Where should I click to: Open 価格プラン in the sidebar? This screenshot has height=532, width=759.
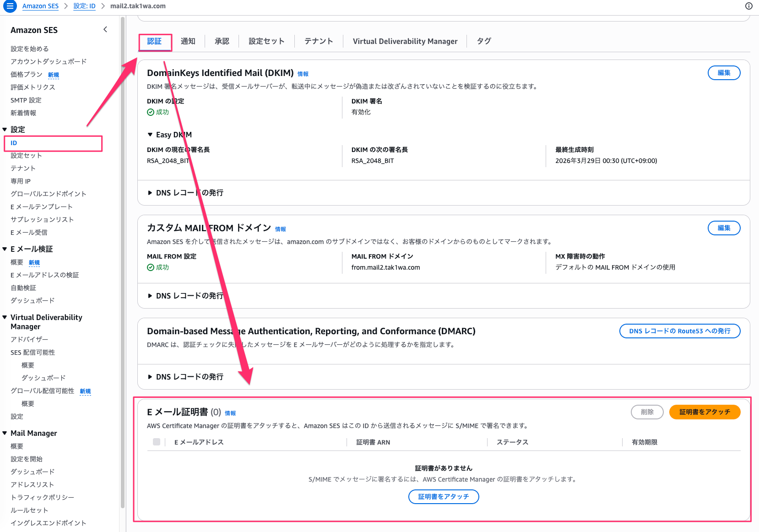point(26,74)
